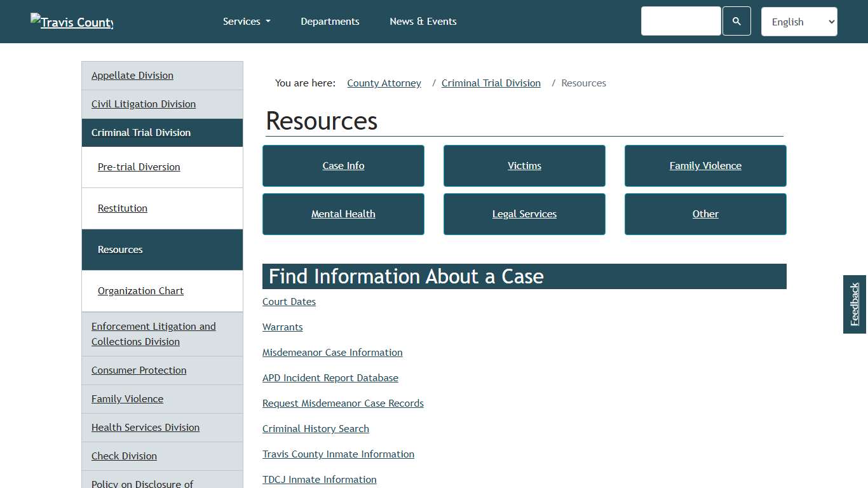Expand the Criminal Trial Division sidebar section
Screen dimensions: 868x488
tap(141, 132)
